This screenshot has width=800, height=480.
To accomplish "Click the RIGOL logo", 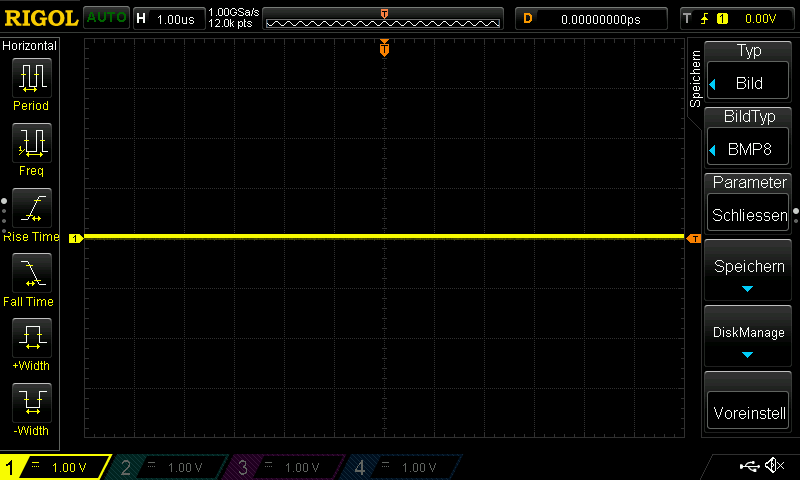I will [41, 18].
